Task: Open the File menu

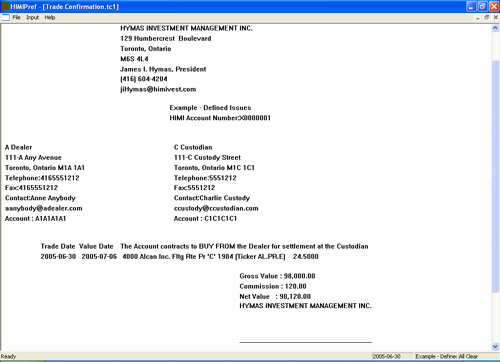Action: [x=16, y=17]
